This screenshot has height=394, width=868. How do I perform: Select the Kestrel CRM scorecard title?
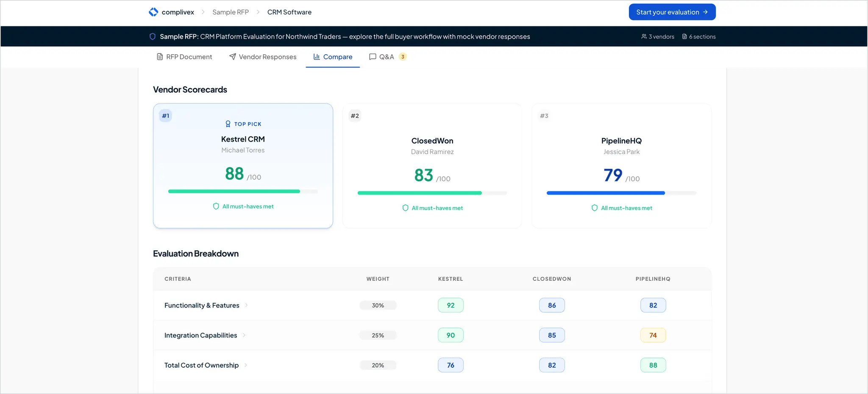(x=243, y=139)
